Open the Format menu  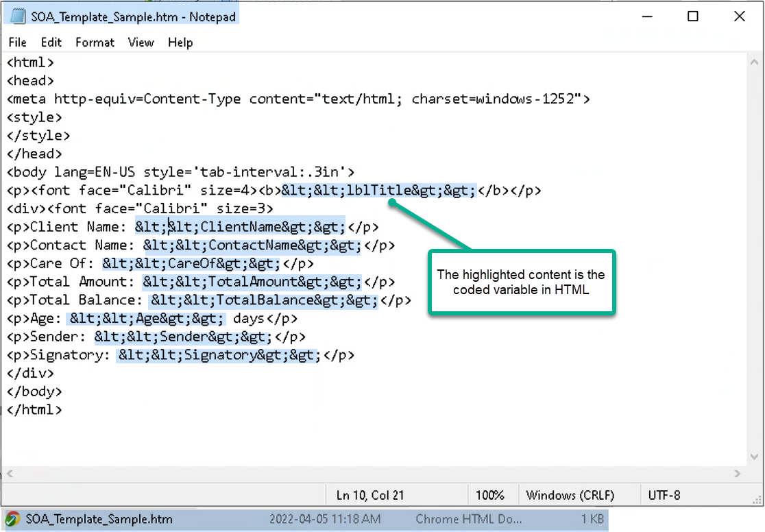click(95, 43)
